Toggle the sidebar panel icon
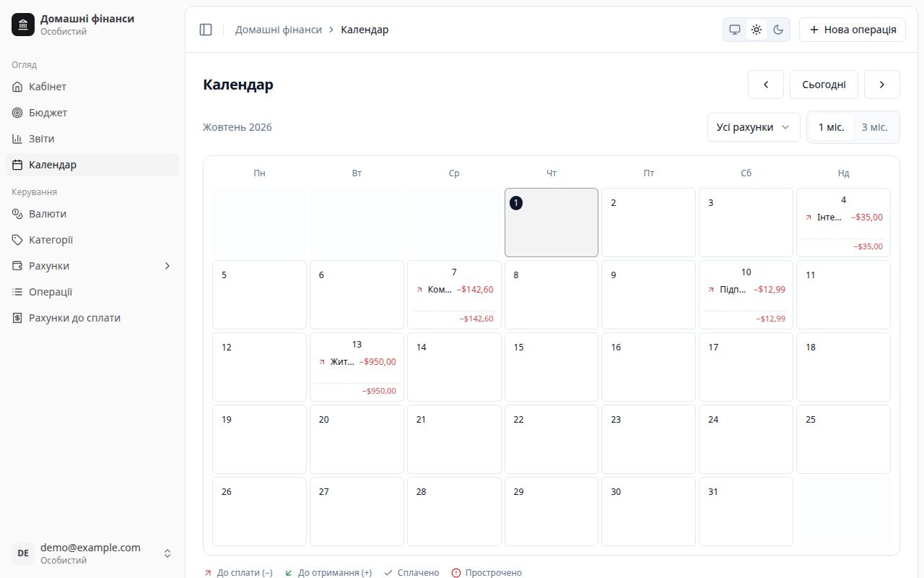This screenshot has width=924, height=578. pyautogui.click(x=206, y=30)
